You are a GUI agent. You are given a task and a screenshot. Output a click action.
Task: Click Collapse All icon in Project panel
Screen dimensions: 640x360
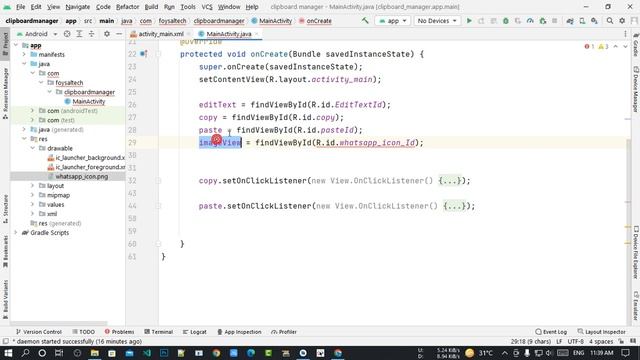coord(91,34)
